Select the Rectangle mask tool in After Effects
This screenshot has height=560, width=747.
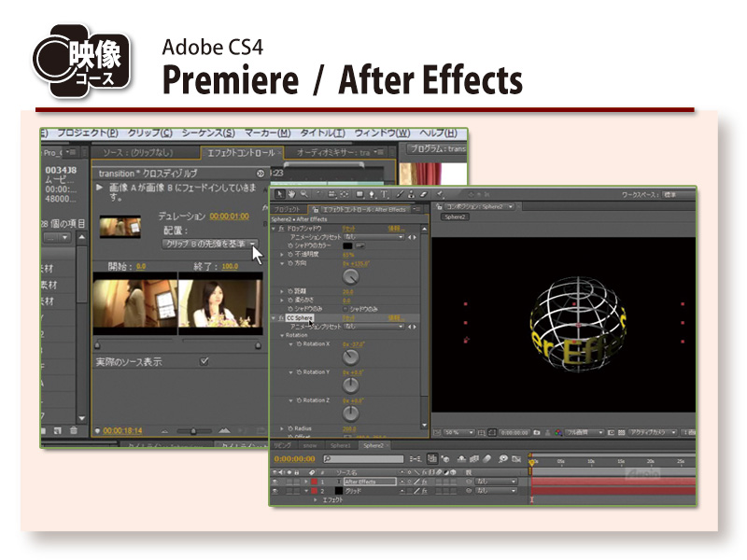pyautogui.click(x=359, y=194)
